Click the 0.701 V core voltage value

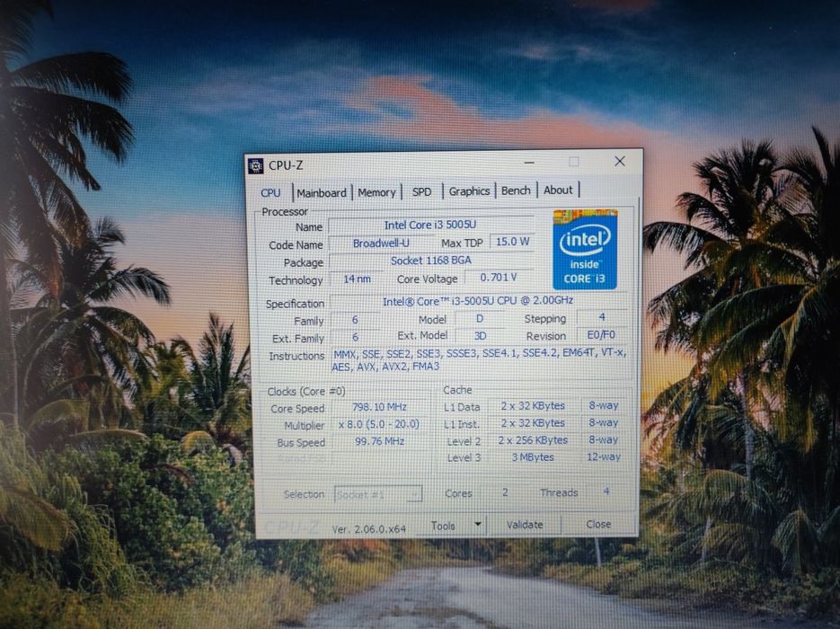(499, 278)
